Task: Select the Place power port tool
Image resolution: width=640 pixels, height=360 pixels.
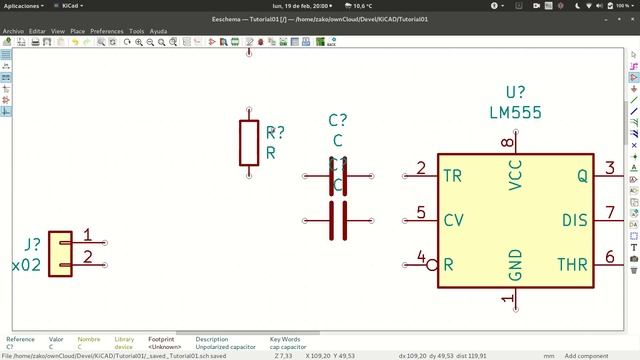Action: click(x=634, y=89)
